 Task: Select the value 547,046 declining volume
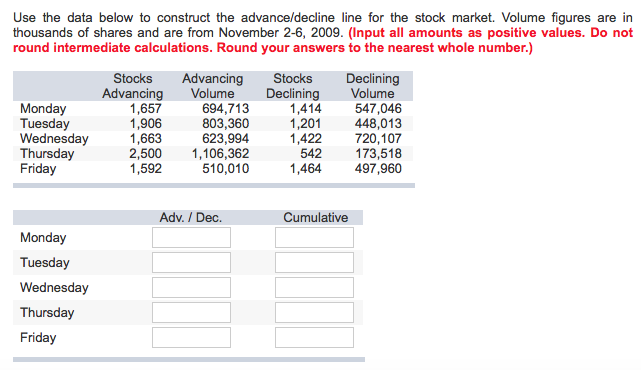pyautogui.click(x=378, y=109)
